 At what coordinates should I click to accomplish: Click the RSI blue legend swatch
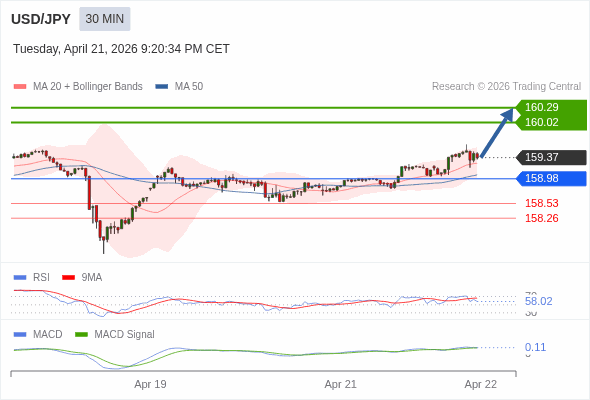pyautogui.click(x=20, y=278)
